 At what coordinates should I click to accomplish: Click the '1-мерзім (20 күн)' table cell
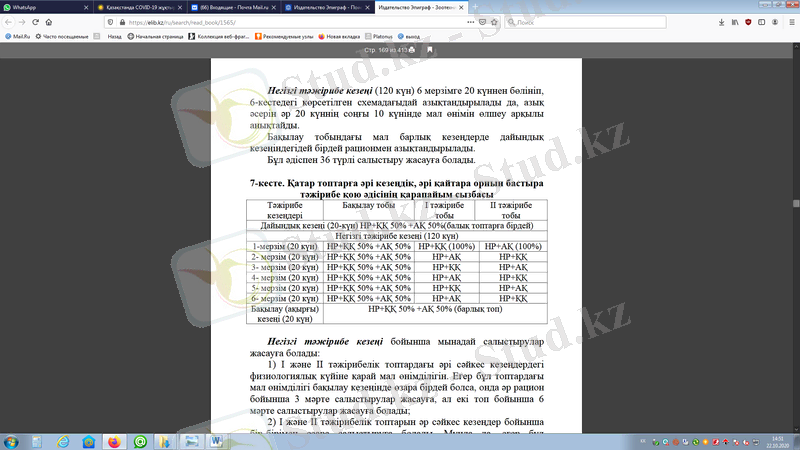point(285,246)
